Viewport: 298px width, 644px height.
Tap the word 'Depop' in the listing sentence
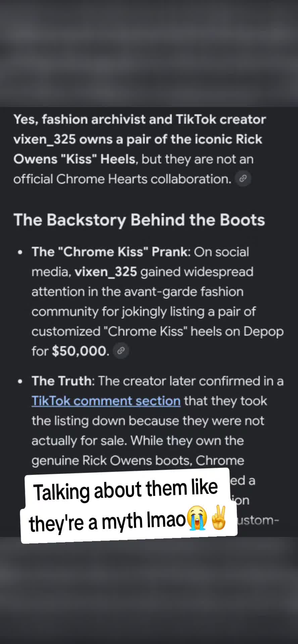(263, 332)
